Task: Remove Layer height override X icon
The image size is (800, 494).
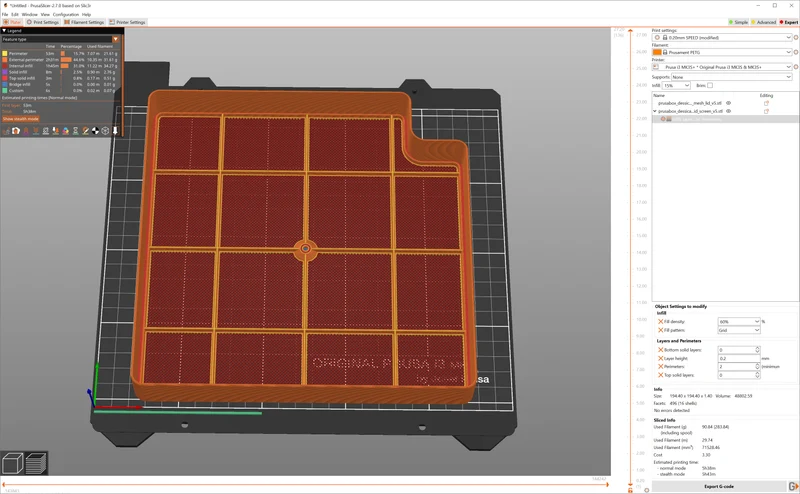Action: point(661,358)
